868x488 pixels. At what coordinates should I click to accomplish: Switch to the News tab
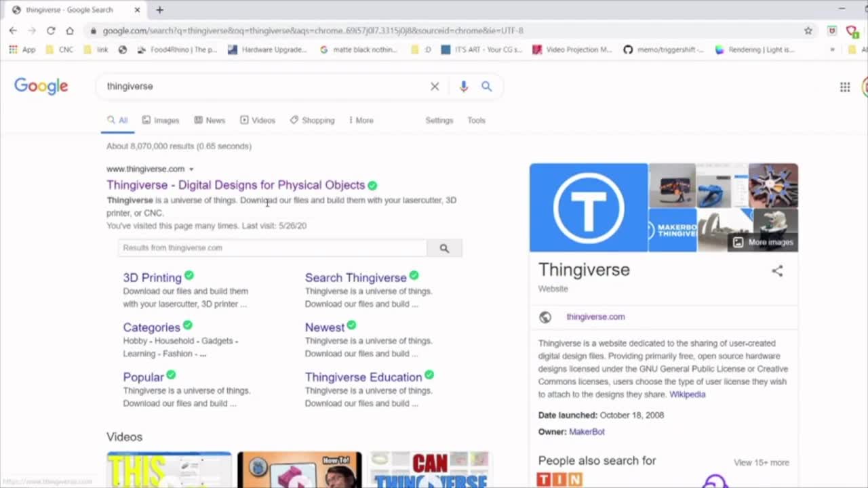[210, 120]
